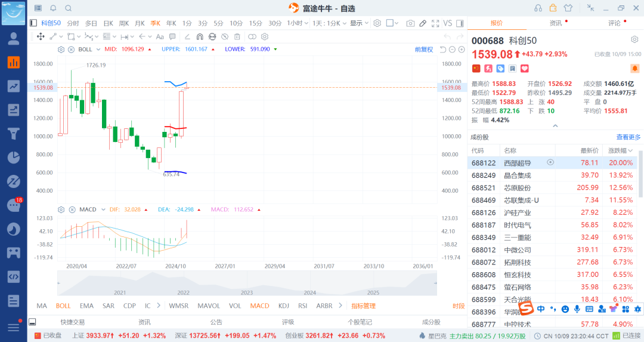This screenshot has width=644, height=342.
Task: Open the filter funnel screener sidebar icon
Action: pyautogui.click(x=14, y=134)
